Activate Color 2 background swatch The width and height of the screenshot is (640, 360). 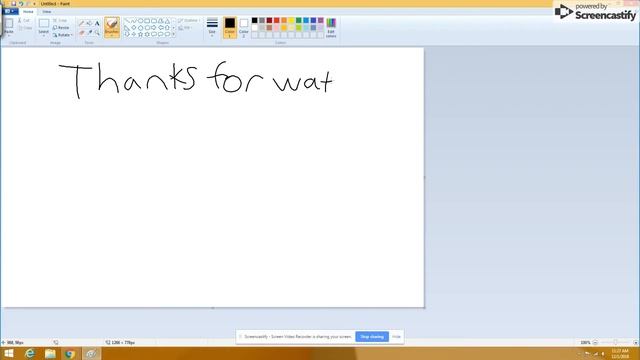244,27
